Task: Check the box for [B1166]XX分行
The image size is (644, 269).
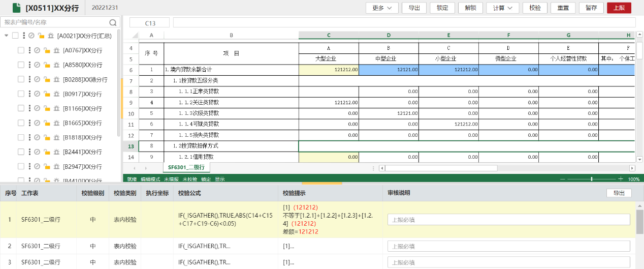Action: pyautogui.click(x=21, y=108)
